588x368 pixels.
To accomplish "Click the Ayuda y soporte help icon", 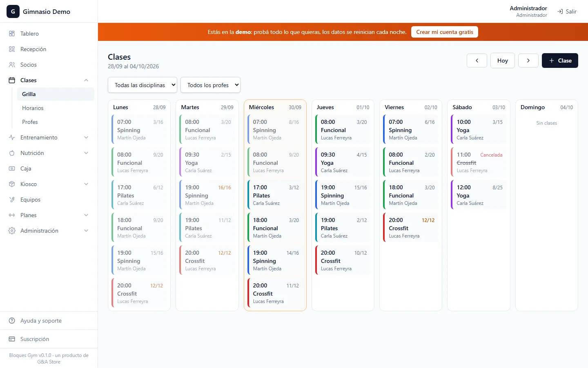I will point(12,321).
